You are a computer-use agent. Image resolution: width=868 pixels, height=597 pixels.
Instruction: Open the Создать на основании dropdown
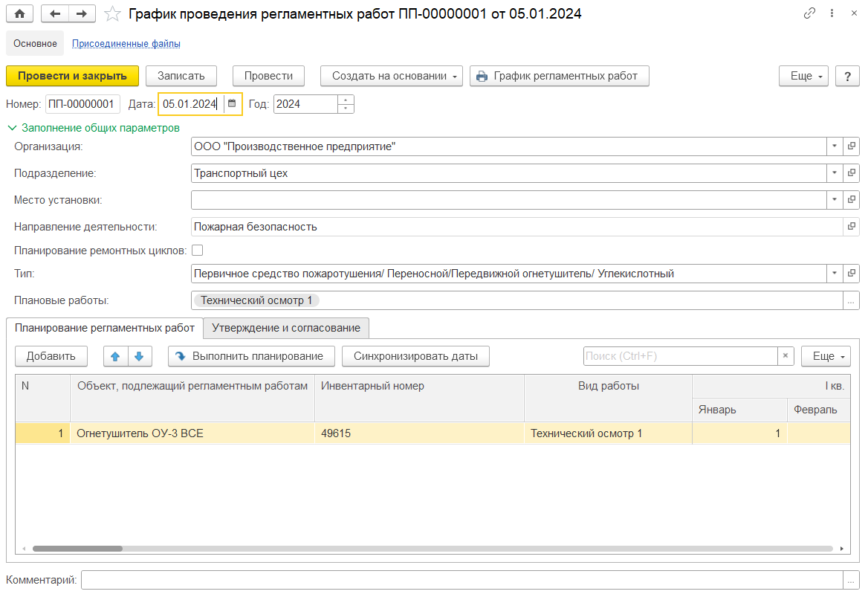[x=391, y=76]
